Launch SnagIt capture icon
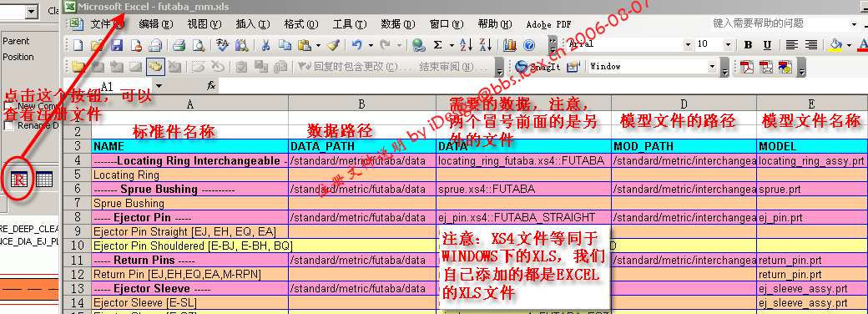 tap(537, 67)
